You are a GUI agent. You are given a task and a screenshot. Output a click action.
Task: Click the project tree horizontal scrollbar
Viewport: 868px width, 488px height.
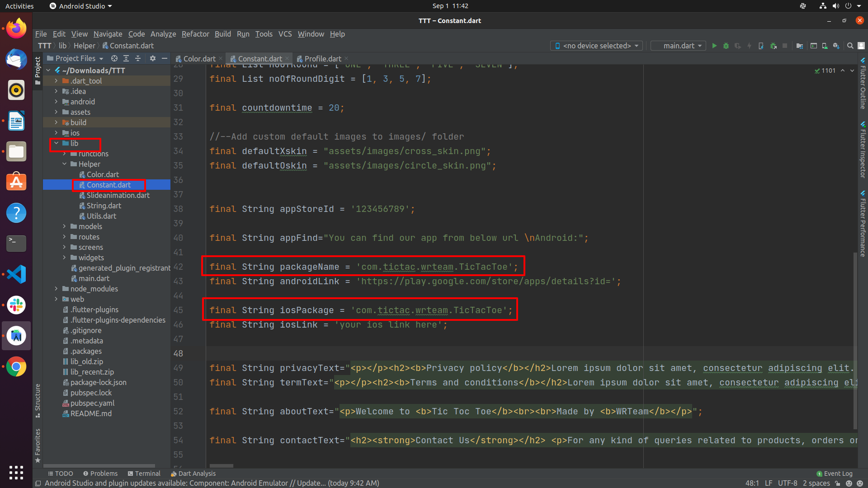pos(99,465)
